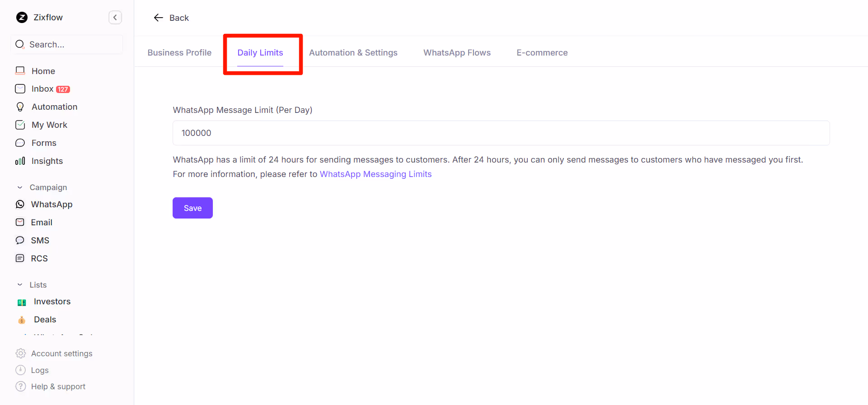Click the 127 unread badge on Inbox

point(63,89)
